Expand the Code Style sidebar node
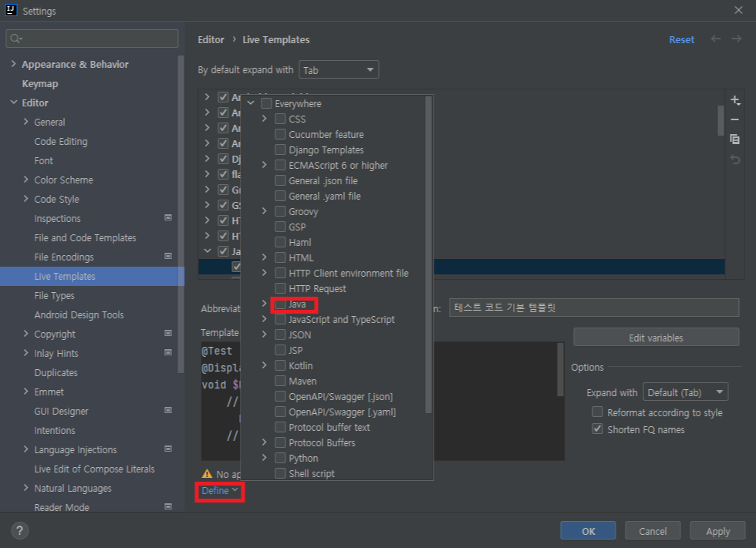Screen dimensions: 756x548 coord(26,198)
